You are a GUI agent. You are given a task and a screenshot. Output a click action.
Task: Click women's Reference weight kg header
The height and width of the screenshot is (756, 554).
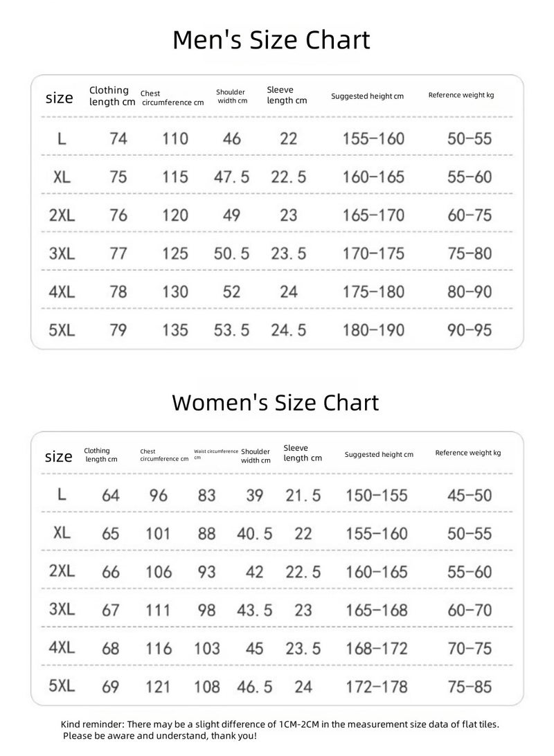point(467,453)
